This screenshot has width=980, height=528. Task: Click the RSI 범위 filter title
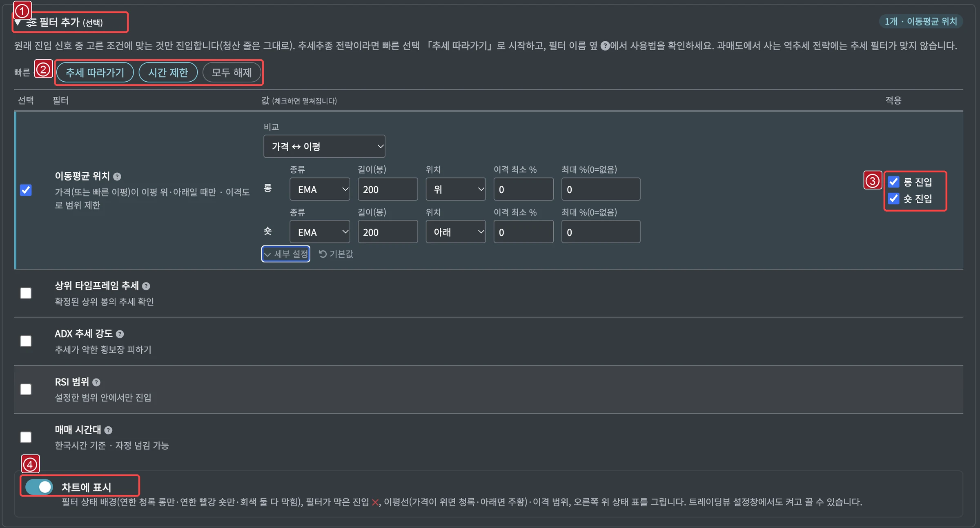72,382
